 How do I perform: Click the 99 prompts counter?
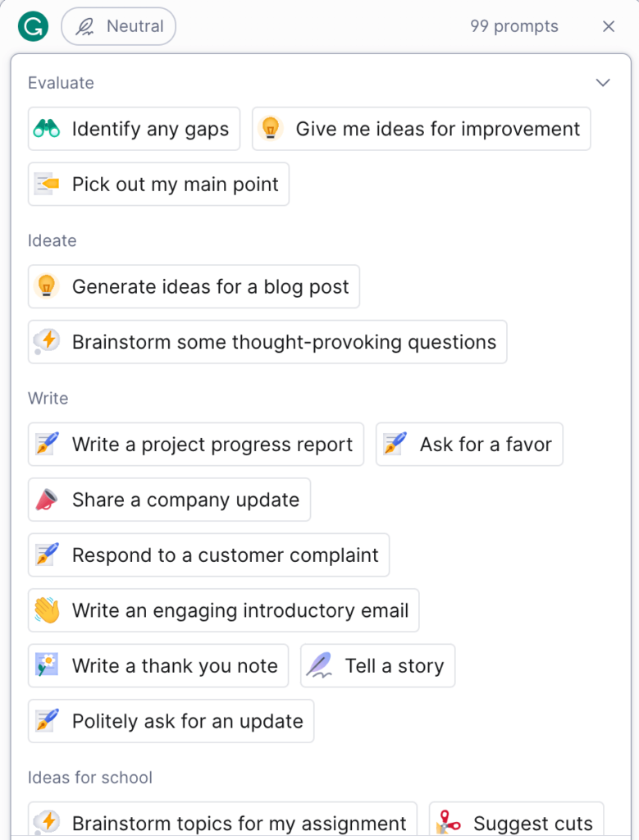point(513,25)
